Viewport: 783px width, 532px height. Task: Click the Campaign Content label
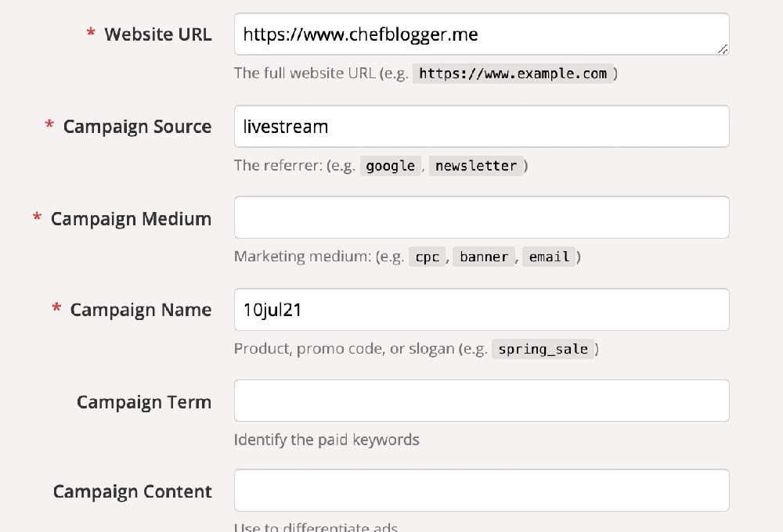click(132, 491)
